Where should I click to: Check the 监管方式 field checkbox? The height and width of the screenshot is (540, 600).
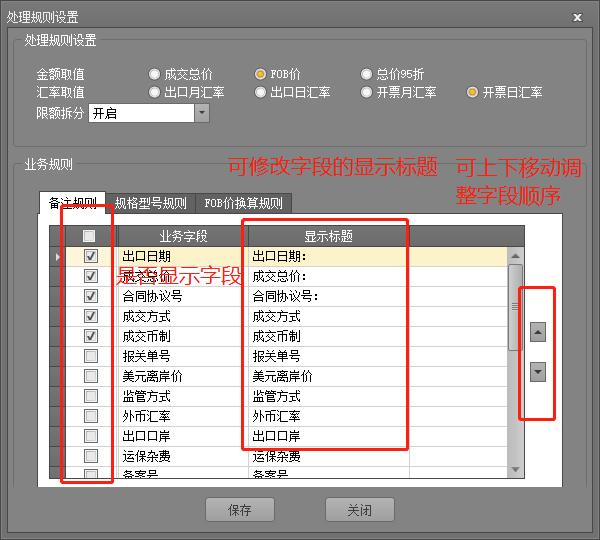tap(91, 396)
